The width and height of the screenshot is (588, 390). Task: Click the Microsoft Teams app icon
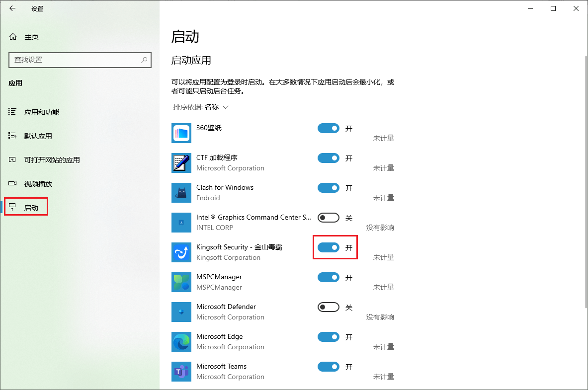(x=181, y=372)
